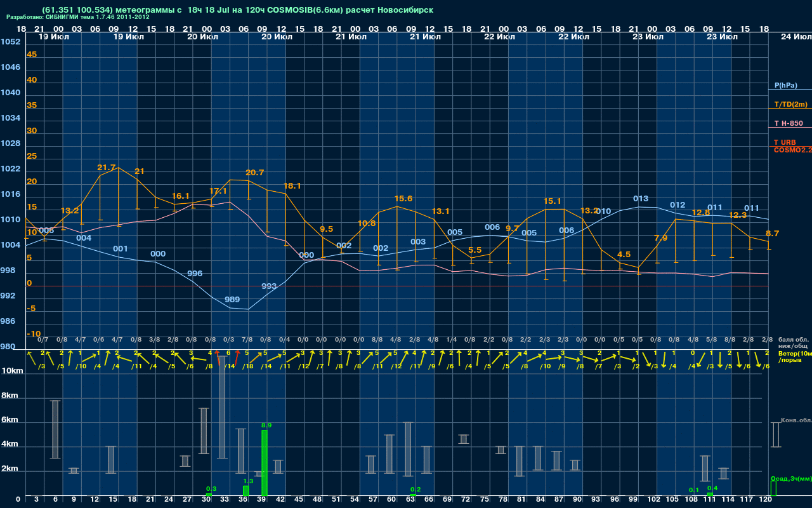Click the 989 pressure minimum value
This screenshot has height=508, width=812.
(232, 300)
